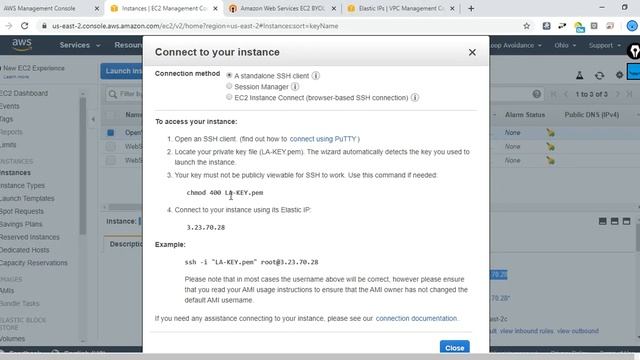Click the filter search box
Viewport: 640px width, 360px height.
point(124,94)
